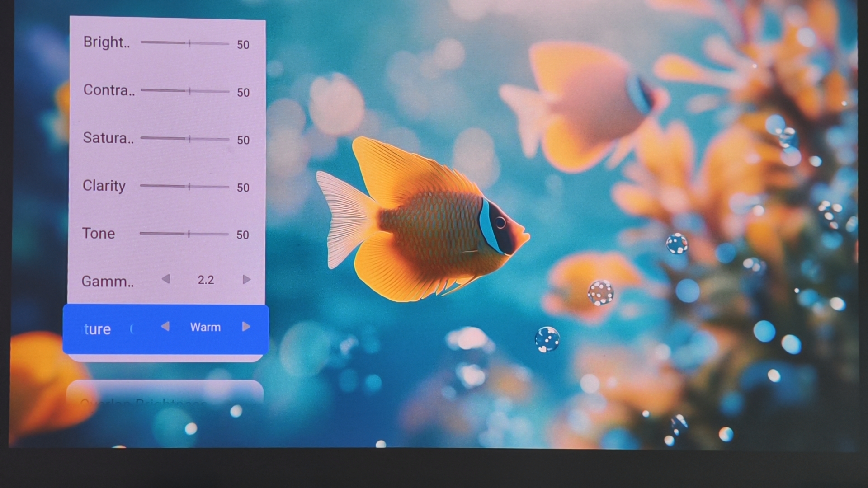Click the Saturation slider handle
The image size is (868, 488).
click(x=189, y=139)
